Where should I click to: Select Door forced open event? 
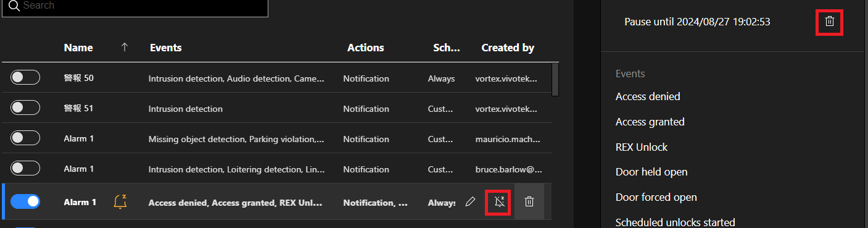pos(656,197)
